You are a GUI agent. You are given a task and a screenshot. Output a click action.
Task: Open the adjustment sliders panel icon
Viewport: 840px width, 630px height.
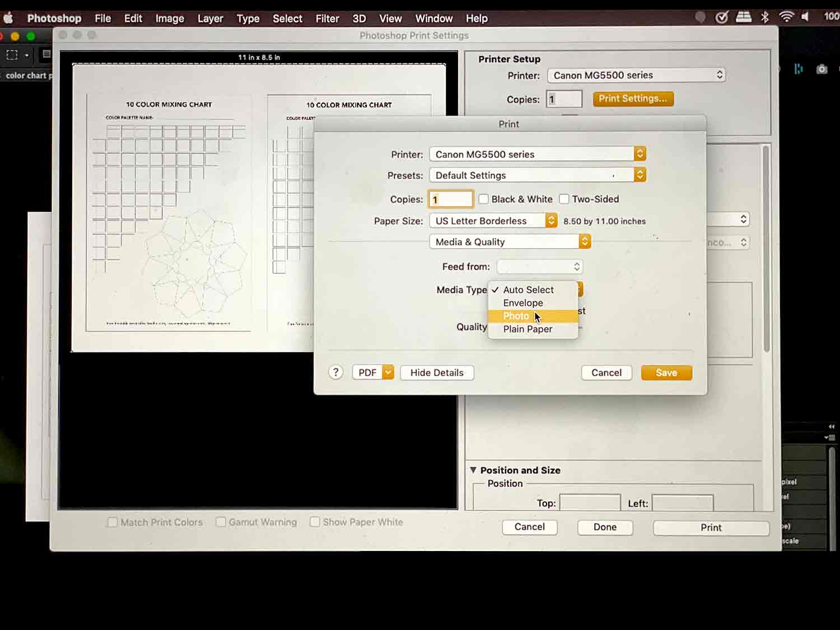(799, 69)
